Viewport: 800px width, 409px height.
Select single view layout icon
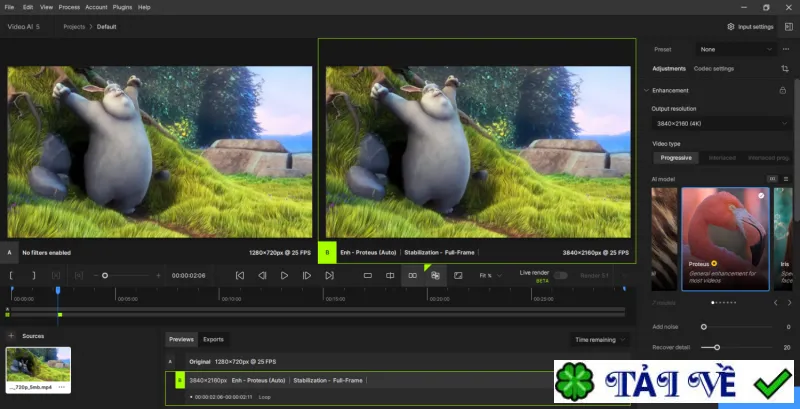368,275
